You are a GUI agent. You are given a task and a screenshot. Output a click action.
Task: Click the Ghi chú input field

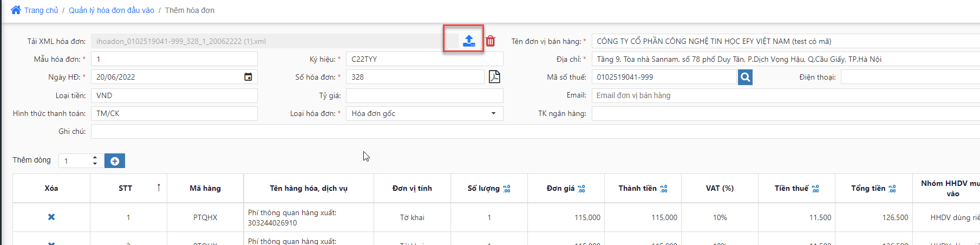click(x=535, y=131)
